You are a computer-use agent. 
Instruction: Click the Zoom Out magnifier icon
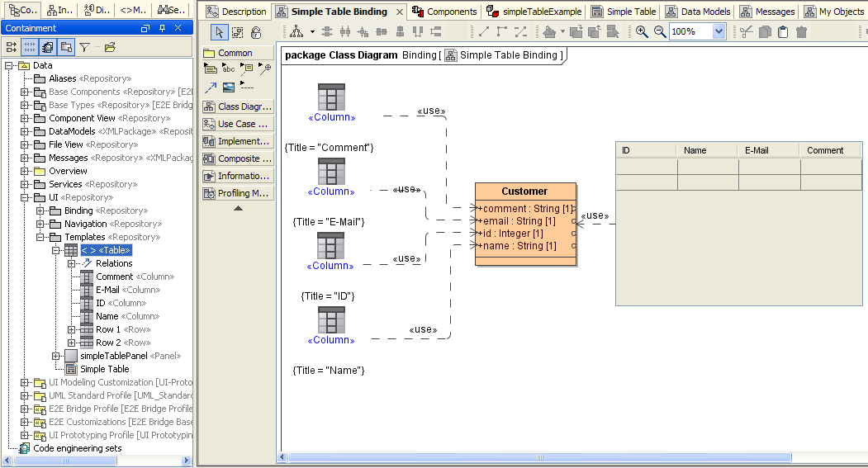(660, 32)
